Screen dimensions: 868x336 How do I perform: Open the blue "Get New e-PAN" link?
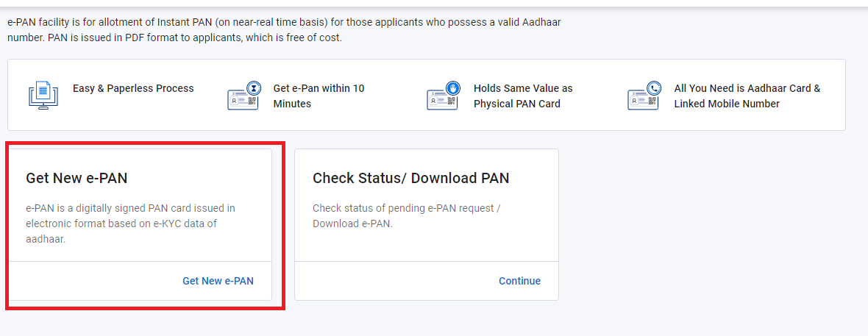click(x=218, y=281)
